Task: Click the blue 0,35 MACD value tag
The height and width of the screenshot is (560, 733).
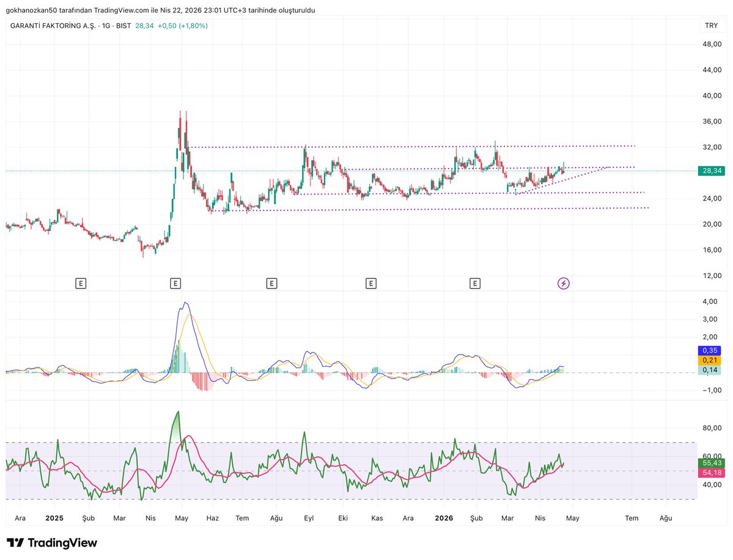Action: click(x=710, y=350)
